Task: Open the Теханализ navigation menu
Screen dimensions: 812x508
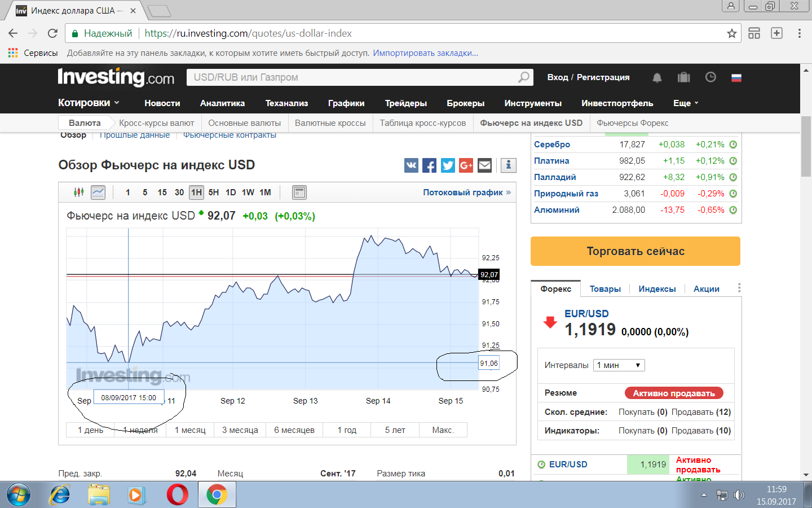Action: click(x=286, y=103)
